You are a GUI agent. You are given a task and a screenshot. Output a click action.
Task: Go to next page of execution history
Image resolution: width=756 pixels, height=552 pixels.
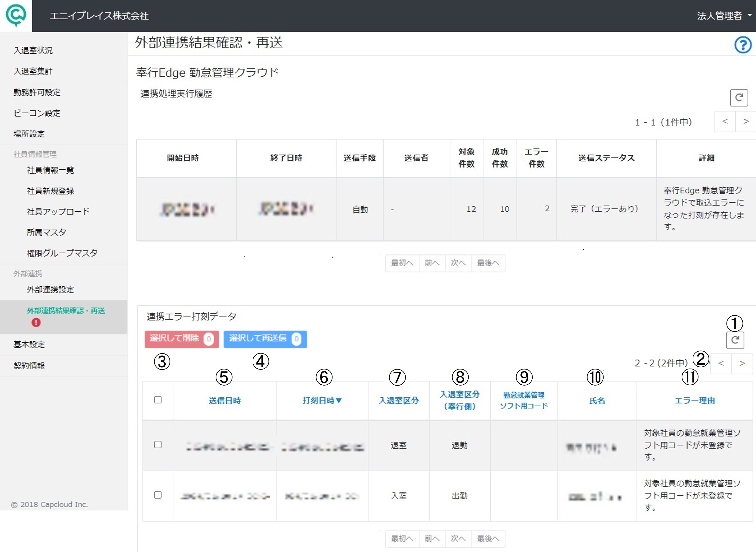click(746, 122)
